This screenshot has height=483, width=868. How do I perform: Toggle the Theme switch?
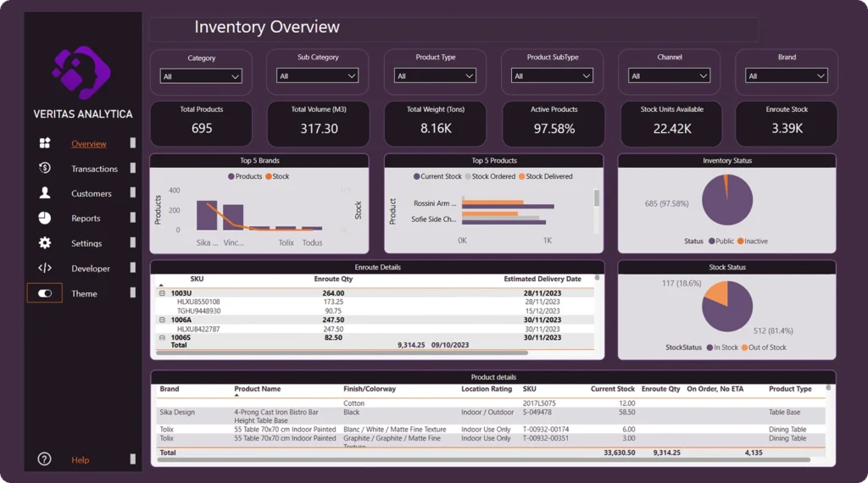click(x=45, y=293)
